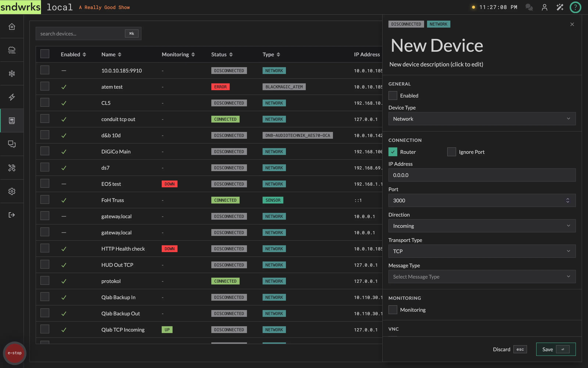The image size is (588, 368).
Task: Select the FoH Truss row checkbox
Action: (x=45, y=200)
